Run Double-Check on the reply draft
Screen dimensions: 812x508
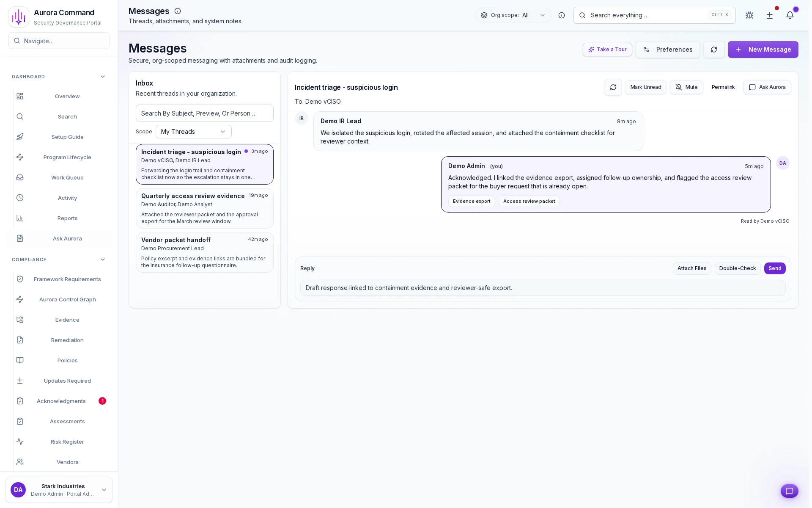[x=737, y=268]
